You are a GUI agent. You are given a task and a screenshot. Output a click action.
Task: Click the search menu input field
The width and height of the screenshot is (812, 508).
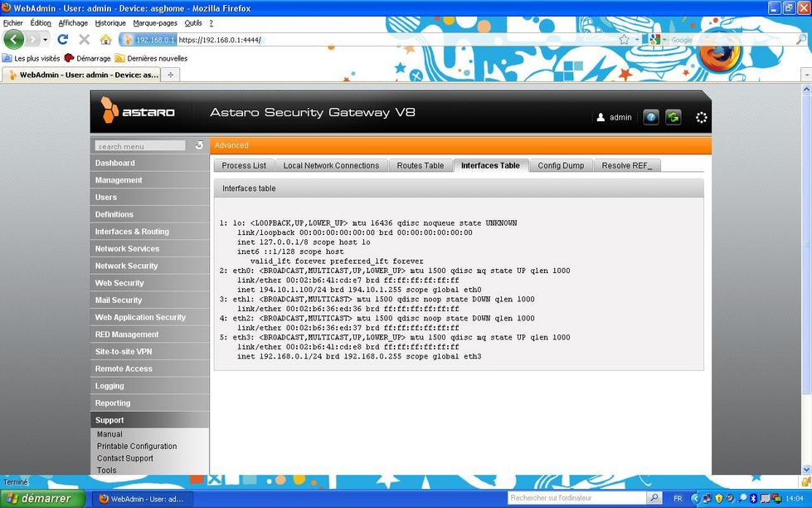[139, 146]
